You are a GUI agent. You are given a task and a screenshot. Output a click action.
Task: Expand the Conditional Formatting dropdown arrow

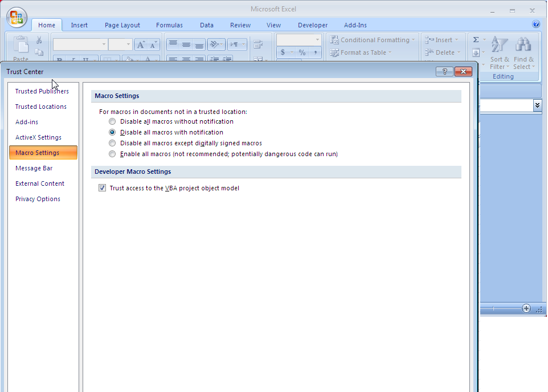[413, 40]
